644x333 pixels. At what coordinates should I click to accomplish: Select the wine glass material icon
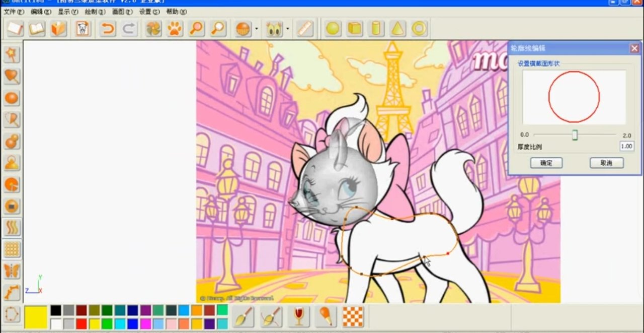click(299, 316)
